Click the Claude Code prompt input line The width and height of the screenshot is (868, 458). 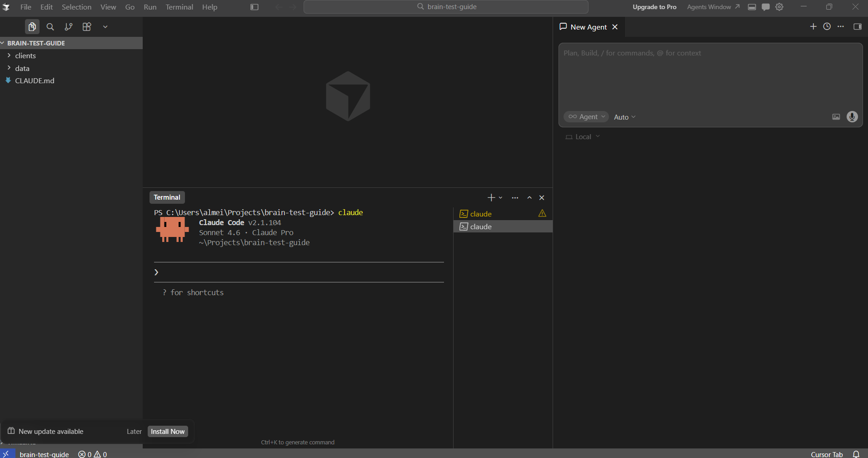[299, 272]
